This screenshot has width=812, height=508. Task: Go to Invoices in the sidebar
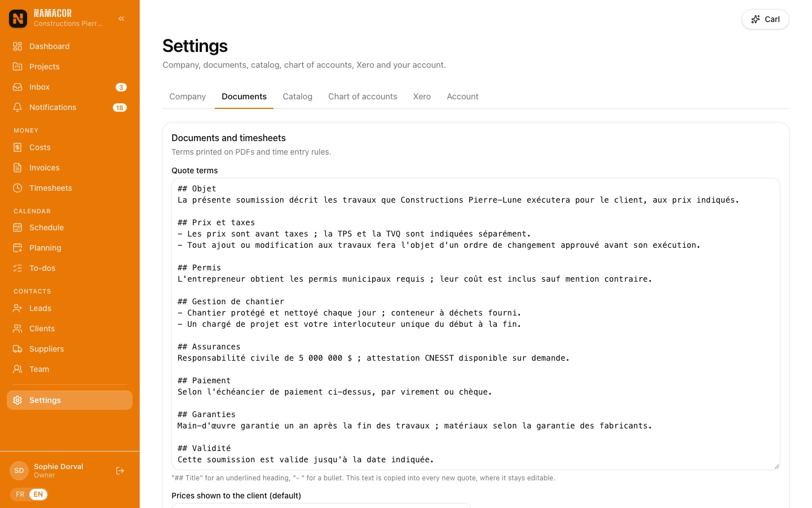pos(70,168)
